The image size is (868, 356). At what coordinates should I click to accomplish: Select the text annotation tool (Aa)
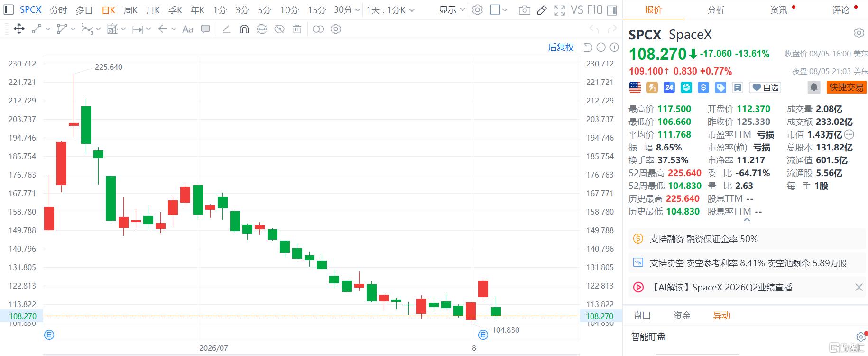click(188, 29)
